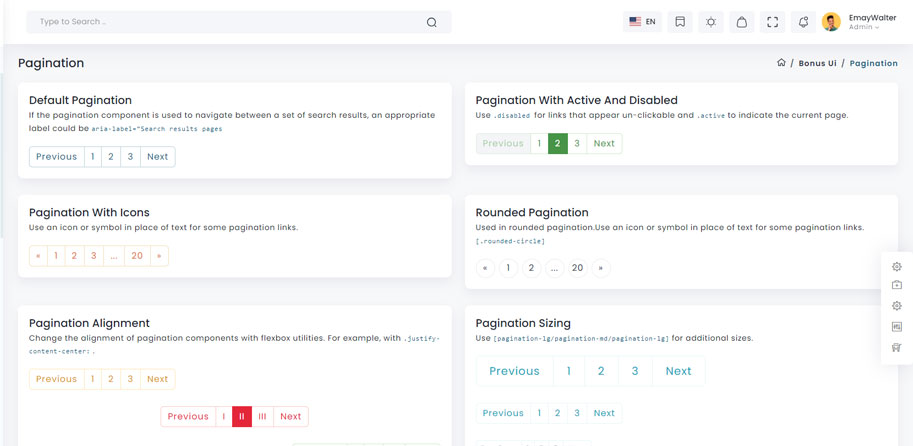Click the « circle in Rounded Pagination

coord(485,268)
